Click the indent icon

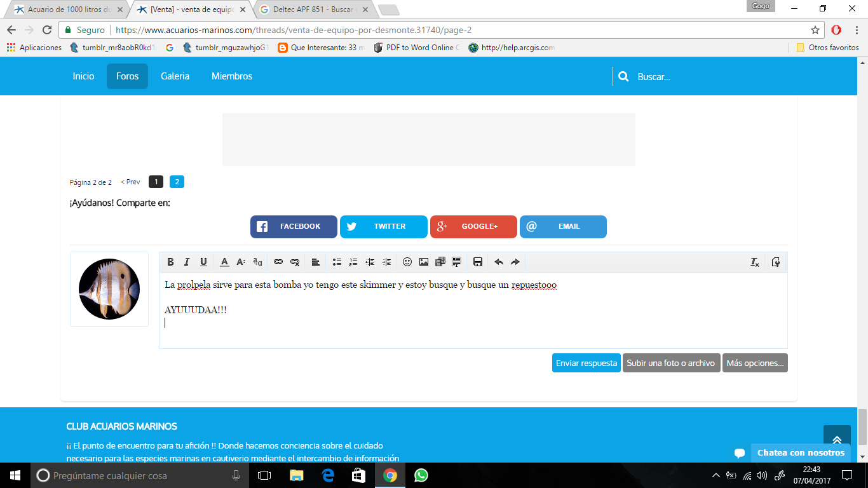click(386, 262)
